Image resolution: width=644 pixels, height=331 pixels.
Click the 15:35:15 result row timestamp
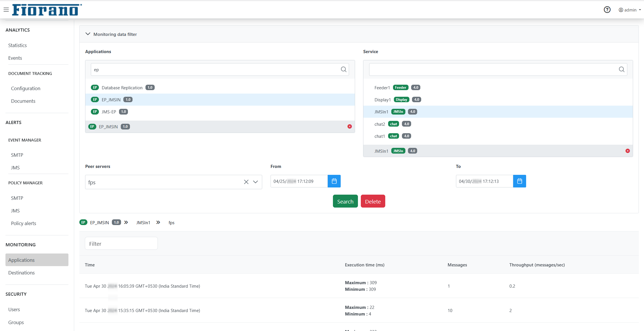point(142,310)
